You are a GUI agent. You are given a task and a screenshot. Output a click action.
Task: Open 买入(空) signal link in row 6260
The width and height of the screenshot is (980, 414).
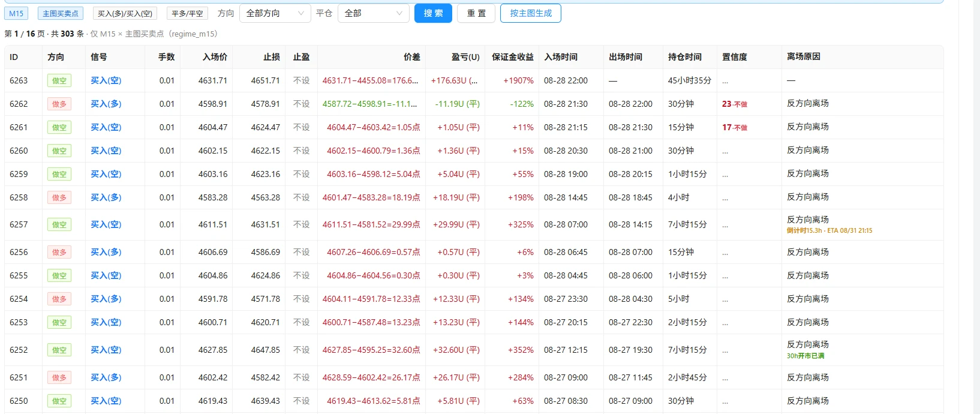coord(106,151)
